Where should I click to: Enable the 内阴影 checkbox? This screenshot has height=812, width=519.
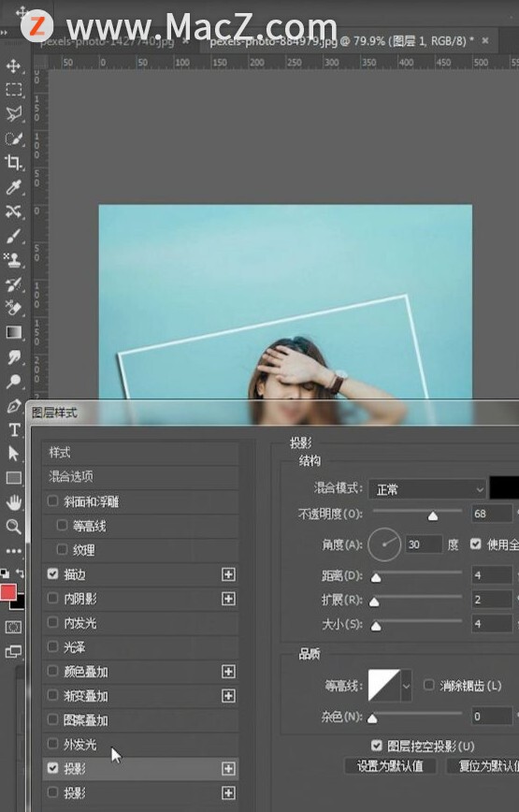point(52,598)
